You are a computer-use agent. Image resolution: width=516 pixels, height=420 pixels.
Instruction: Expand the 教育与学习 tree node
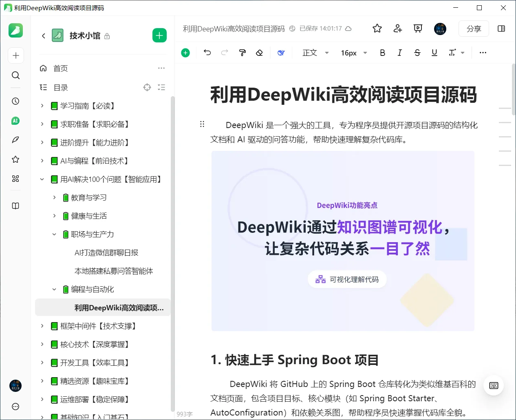(x=54, y=197)
